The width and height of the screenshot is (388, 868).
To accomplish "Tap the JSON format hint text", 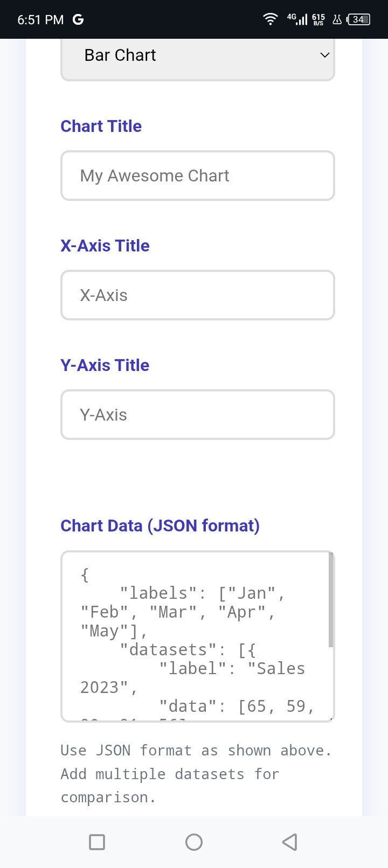I will pos(196,774).
